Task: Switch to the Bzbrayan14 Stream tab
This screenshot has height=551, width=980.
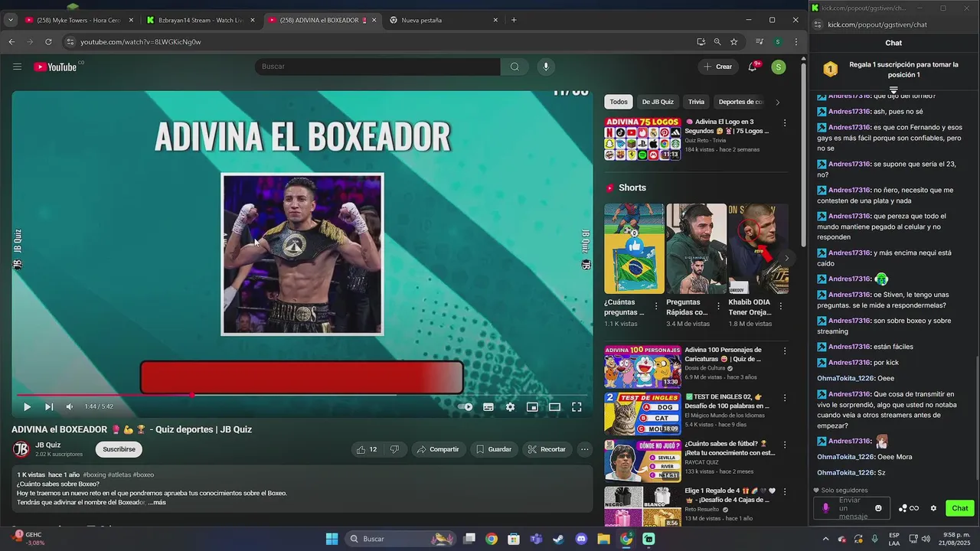Action: pyautogui.click(x=201, y=20)
